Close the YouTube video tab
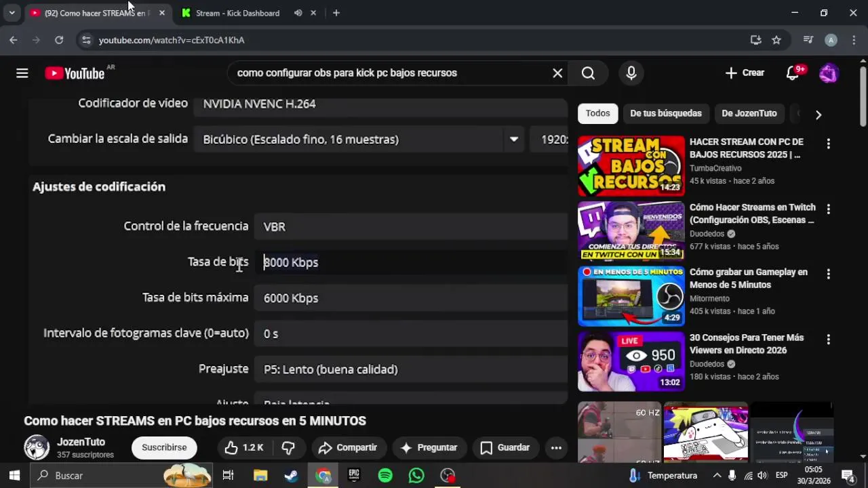The width and height of the screenshot is (868, 488). [161, 13]
